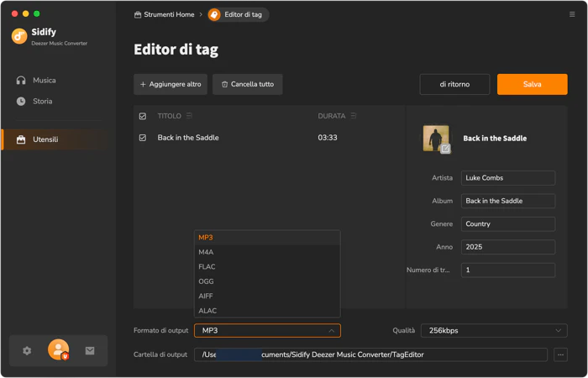
Task: Click the Sidify logo icon
Action: pos(19,36)
